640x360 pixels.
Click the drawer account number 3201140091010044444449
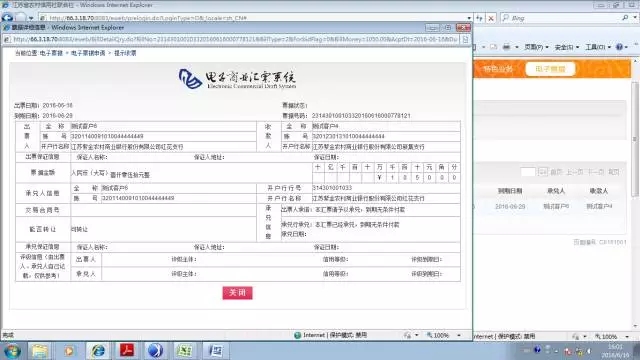click(x=107, y=136)
